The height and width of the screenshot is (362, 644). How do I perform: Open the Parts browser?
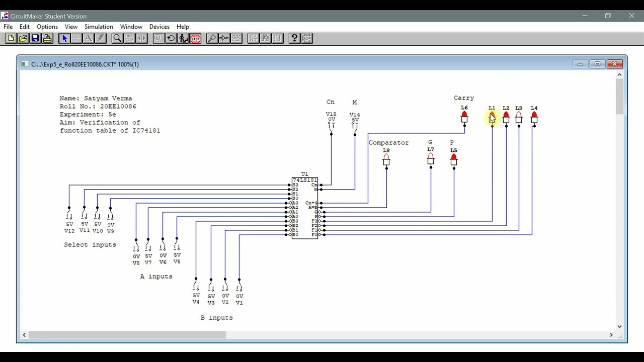(253, 38)
